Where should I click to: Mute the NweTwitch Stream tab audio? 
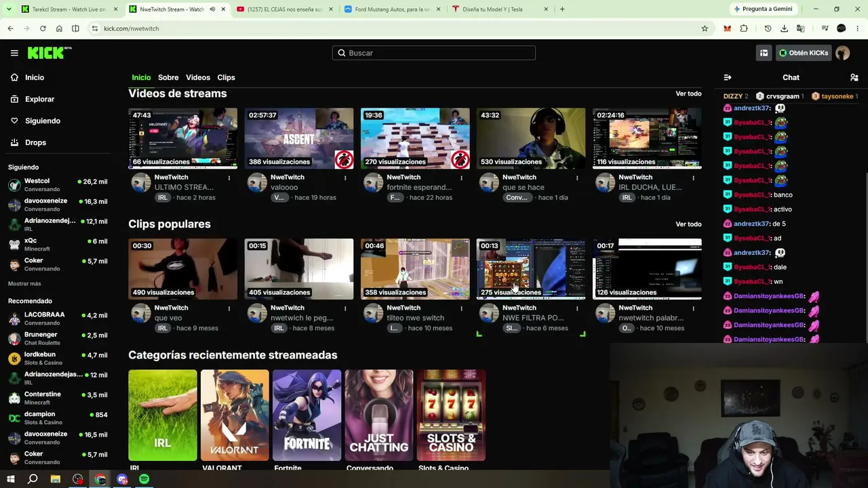coord(212,9)
